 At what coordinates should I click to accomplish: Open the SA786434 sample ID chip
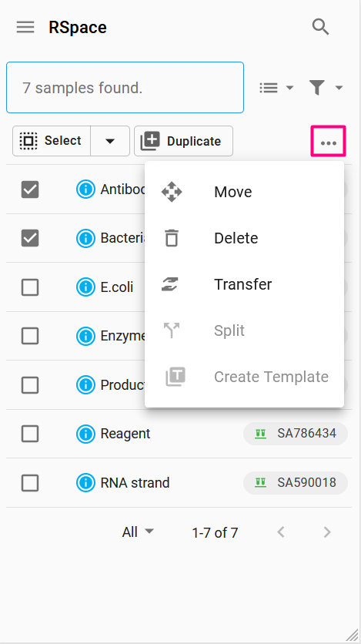(x=296, y=434)
